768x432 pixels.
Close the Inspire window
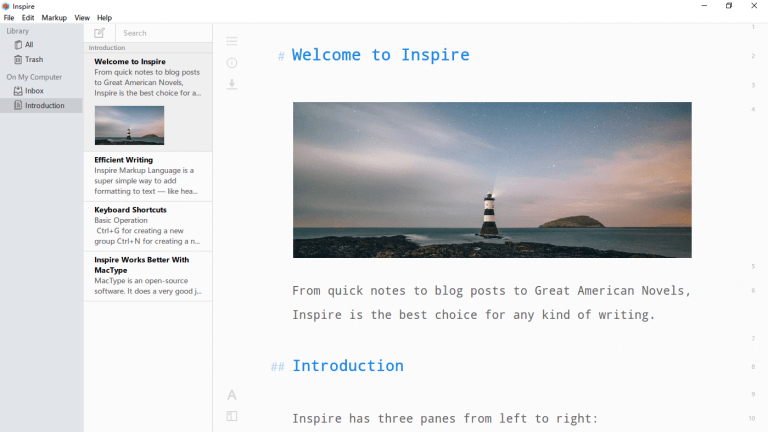coord(754,6)
